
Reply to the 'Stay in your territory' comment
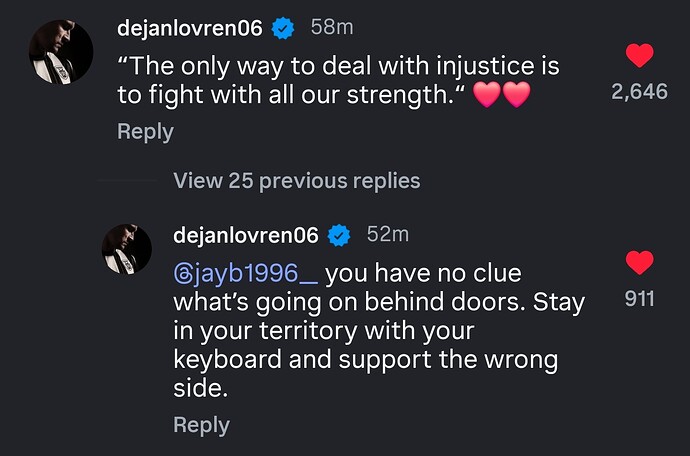pyautogui.click(x=201, y=424)
